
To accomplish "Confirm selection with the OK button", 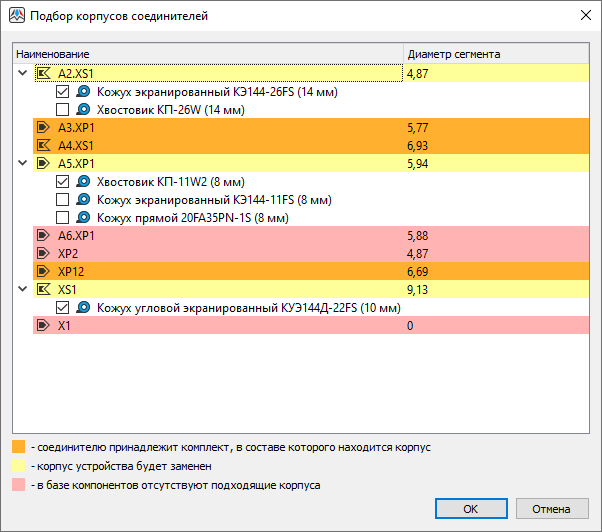I will 470,508.
